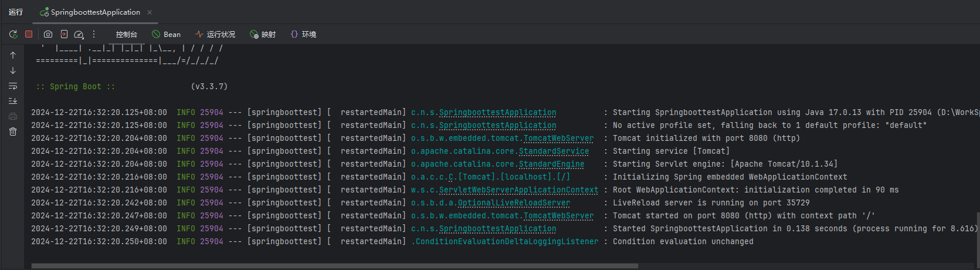Rerun SpringboottestApplication with the rerun icon

pyautogui.click(x=13, y=35)
